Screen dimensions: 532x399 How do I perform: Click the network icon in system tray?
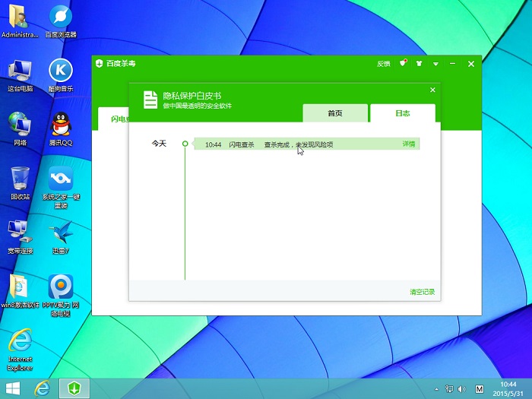[449, 389]
